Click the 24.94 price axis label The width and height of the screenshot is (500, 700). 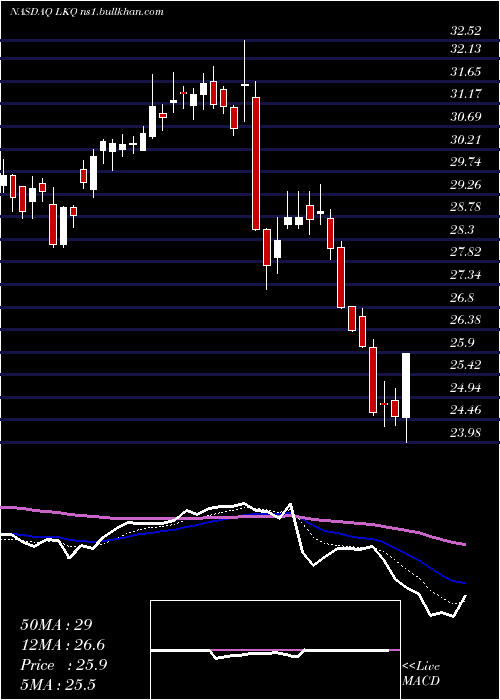coord(466,388)
